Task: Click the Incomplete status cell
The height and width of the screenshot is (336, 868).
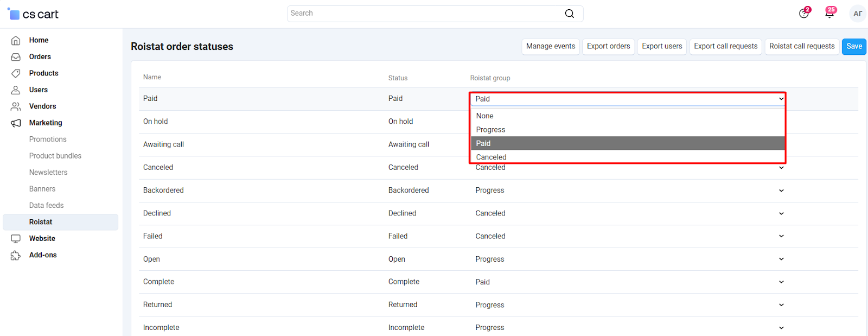Action: (x=406, y=327)
